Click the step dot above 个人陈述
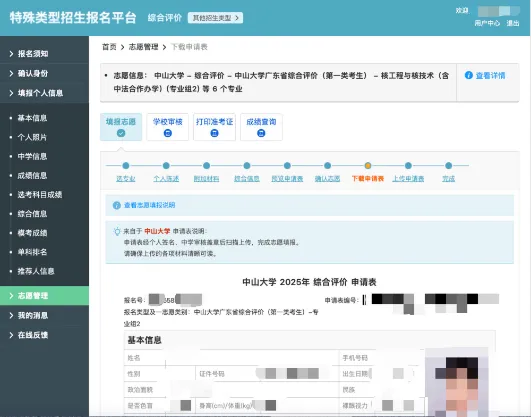The image size is (531, 417). click(166, 166)
